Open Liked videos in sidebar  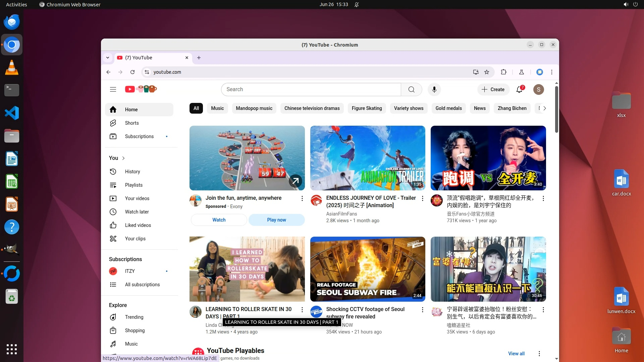(138, 225)
